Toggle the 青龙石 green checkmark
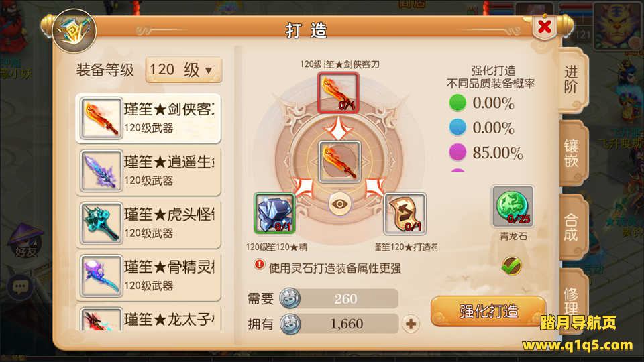This screenshot has height=362, width=644. click(x=511, y=266)
